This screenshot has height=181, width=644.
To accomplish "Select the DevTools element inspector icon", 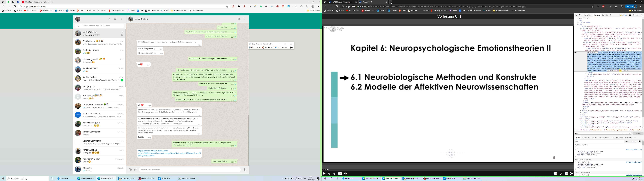I will (x=576, y=15).
